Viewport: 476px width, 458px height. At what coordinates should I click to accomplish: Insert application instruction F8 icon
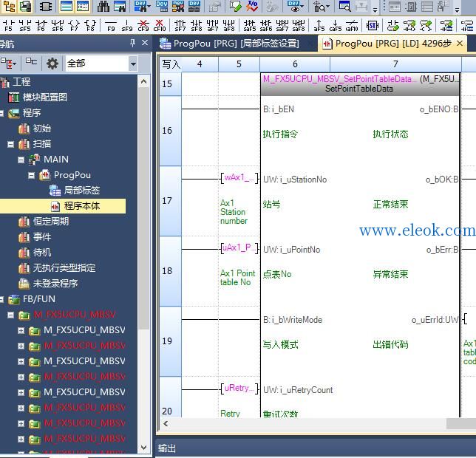click(90, 25)
